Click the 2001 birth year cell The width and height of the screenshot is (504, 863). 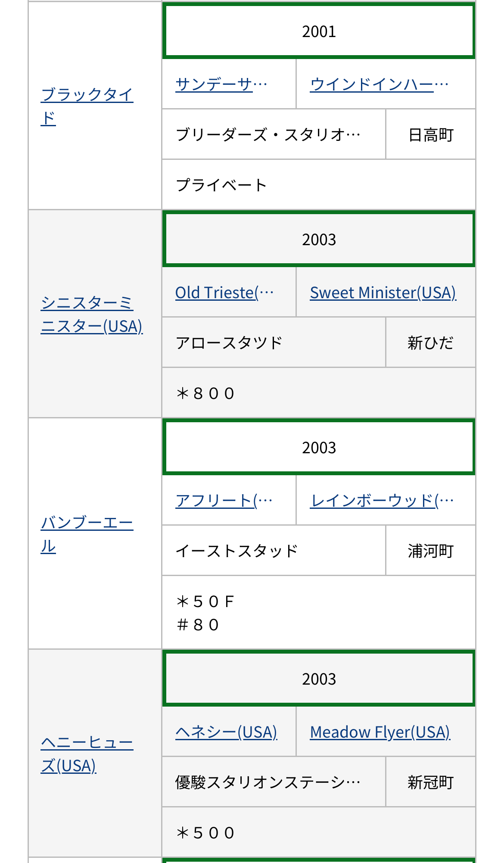[x=319, y=31]
